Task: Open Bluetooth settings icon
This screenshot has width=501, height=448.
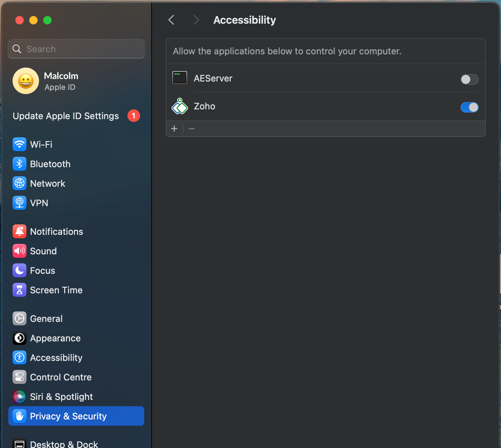Action: coord(20,164)
